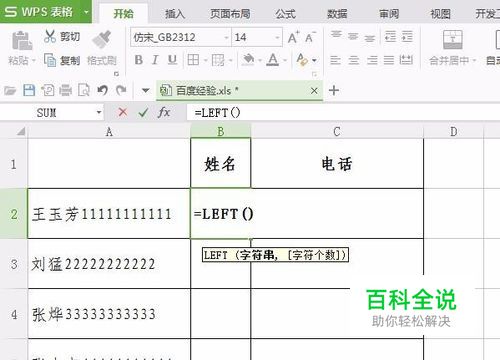
Task: Click the increase indent icon
Action: click(407, 36)
